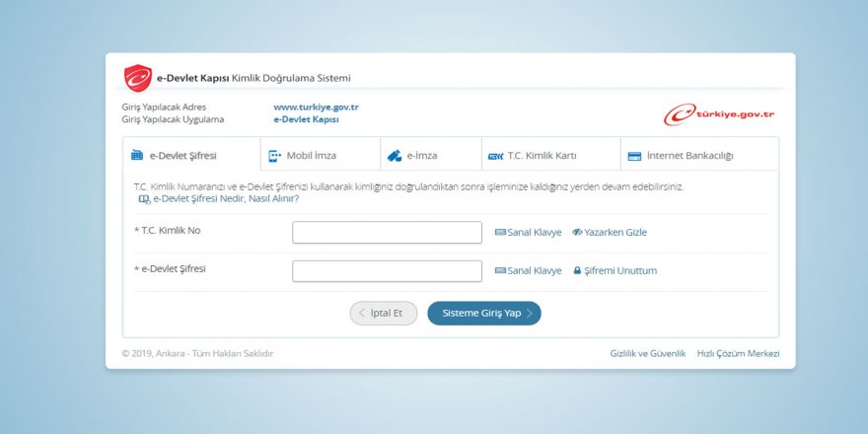Click the e-Devlet Şifresi tab keypad icon
868x434 pixels.
point(137,156)
